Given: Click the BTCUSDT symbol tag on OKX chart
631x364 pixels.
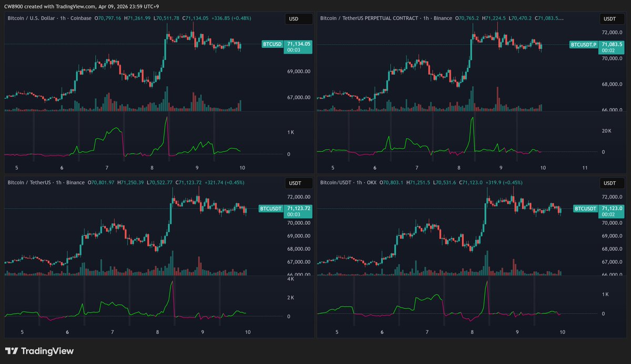Looking at the screenshot, I should 585,209.
